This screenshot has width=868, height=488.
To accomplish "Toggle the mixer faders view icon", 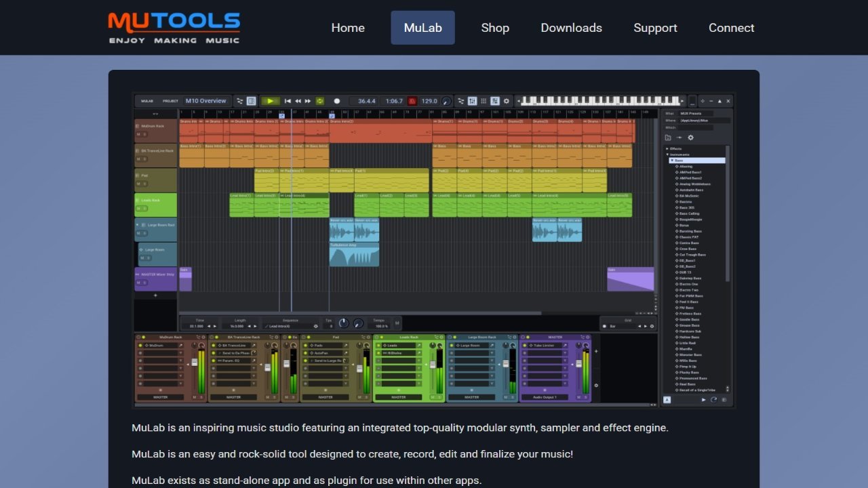I will [x=473, y=101].
